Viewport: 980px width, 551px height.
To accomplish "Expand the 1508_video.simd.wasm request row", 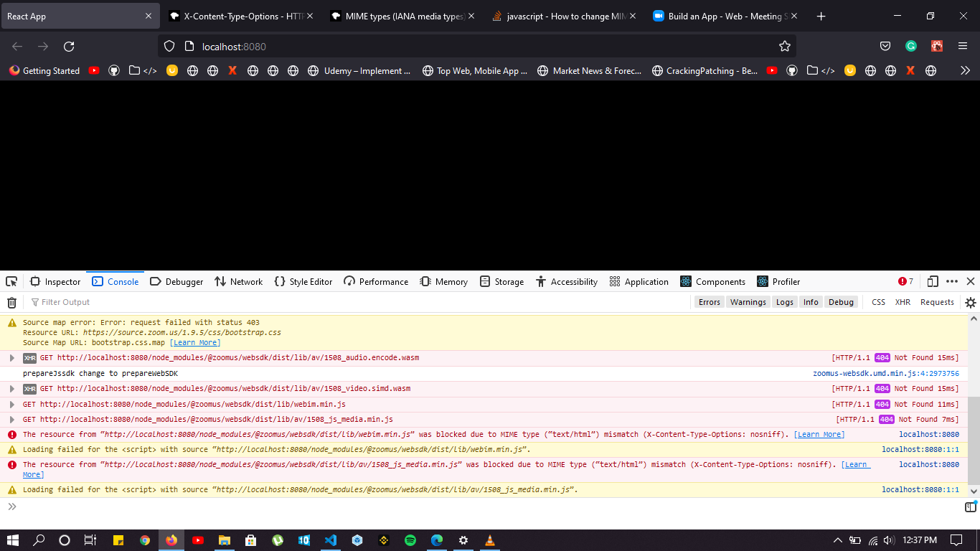I will (x=11, y=388).
